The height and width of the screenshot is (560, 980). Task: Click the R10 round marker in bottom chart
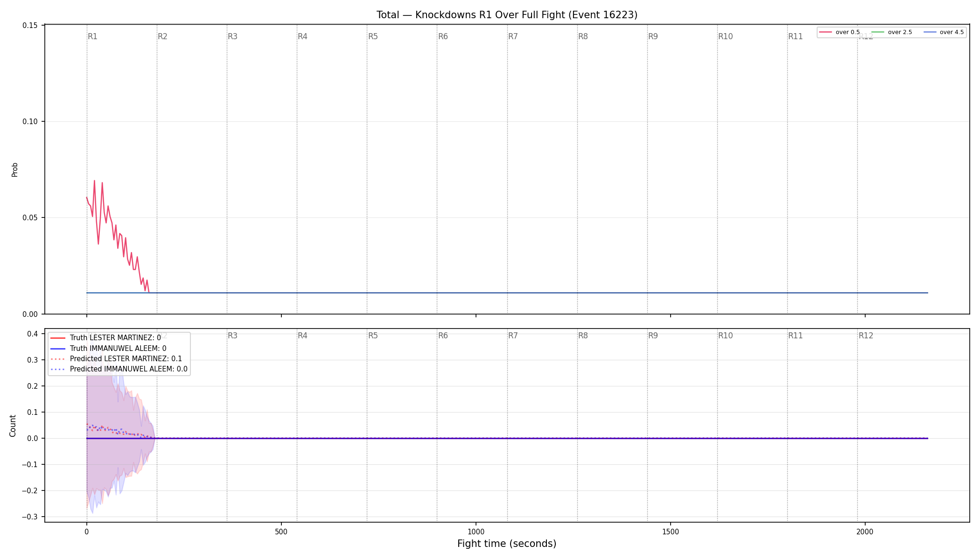click(725, 336)
